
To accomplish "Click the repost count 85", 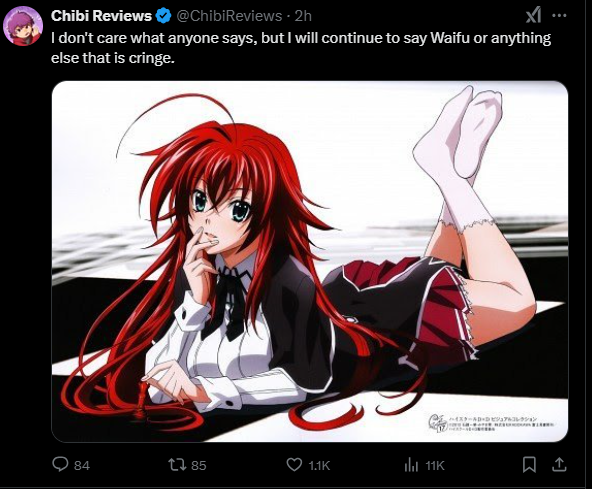I will 199,466.
